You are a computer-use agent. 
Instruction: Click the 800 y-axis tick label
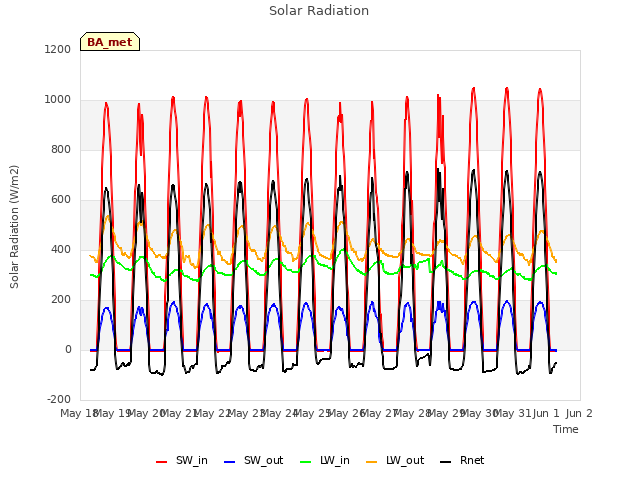[61, 149]
